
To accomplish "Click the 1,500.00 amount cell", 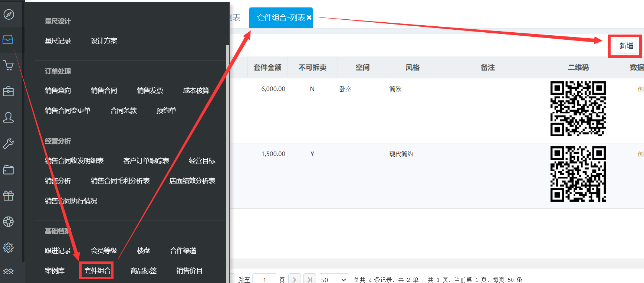I will [273, 154].
